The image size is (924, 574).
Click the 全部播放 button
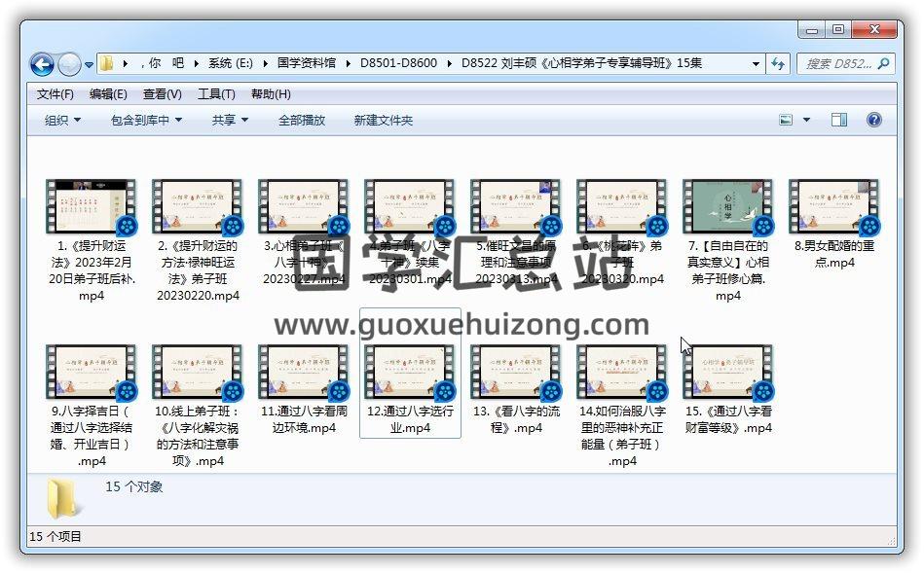pos(302,120)
